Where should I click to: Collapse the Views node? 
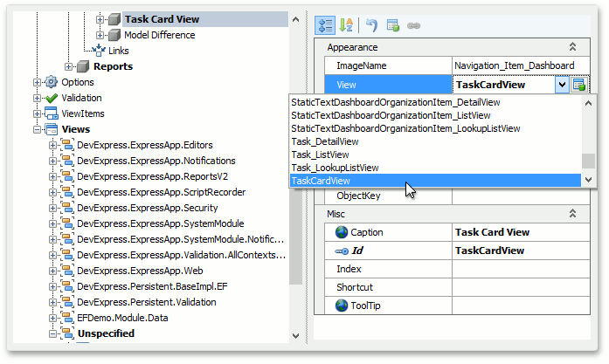pyautogui.click(x=37, y=129)
